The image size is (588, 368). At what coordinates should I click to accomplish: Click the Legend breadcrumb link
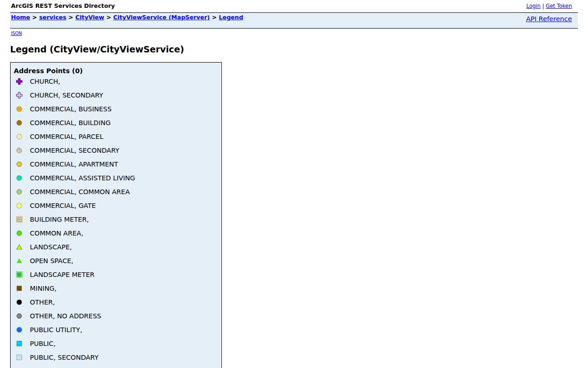tap(231, 17)
